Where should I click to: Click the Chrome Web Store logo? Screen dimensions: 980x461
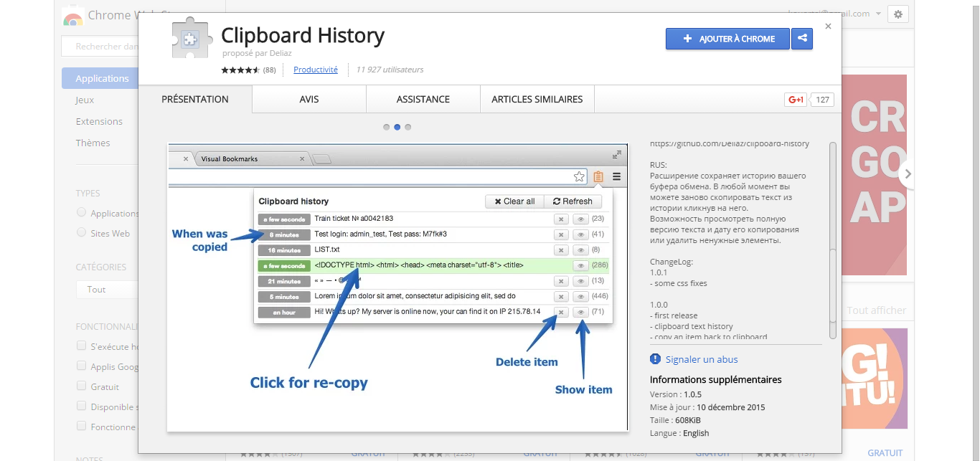tap(72, 16)
